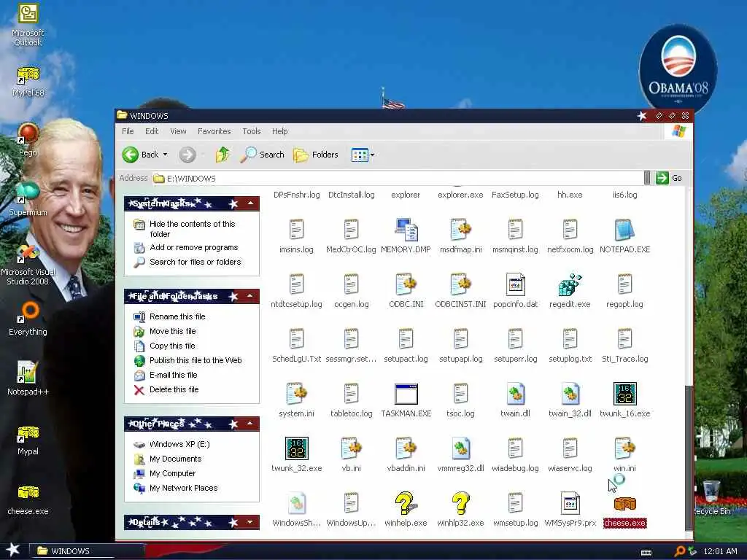Click Copy this file link

click(x=172, y=346)
